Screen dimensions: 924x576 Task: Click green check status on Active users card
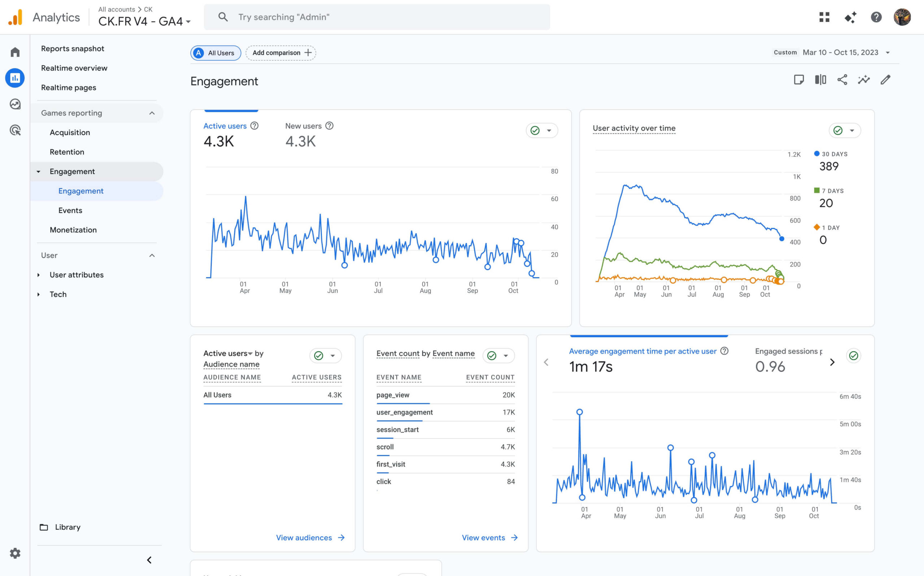coord(535,131)
